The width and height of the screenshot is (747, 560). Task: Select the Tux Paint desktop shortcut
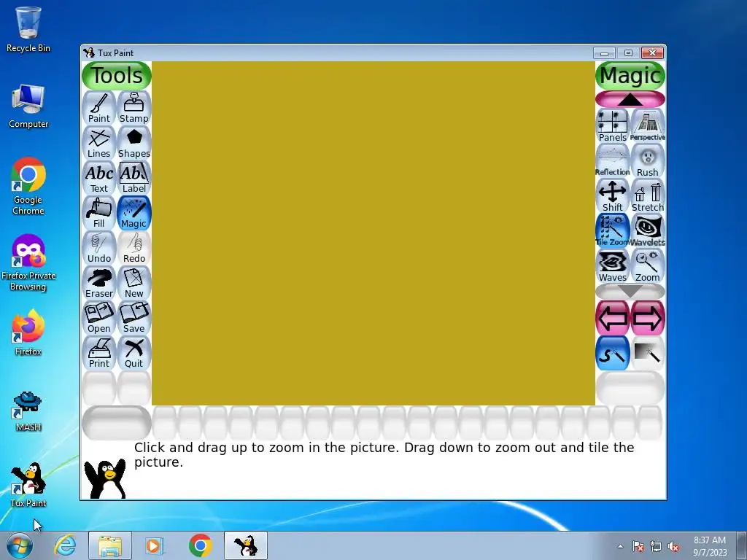tap(28, 485)
